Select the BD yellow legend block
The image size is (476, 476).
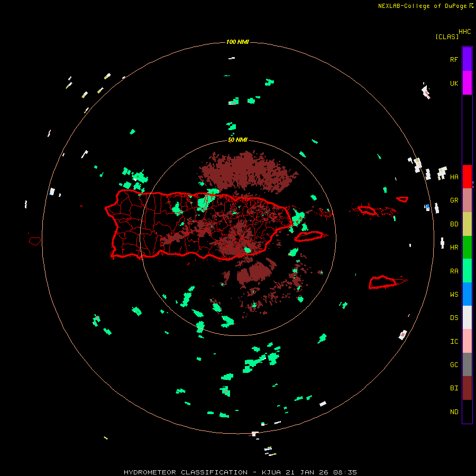[x=467, y=224]
